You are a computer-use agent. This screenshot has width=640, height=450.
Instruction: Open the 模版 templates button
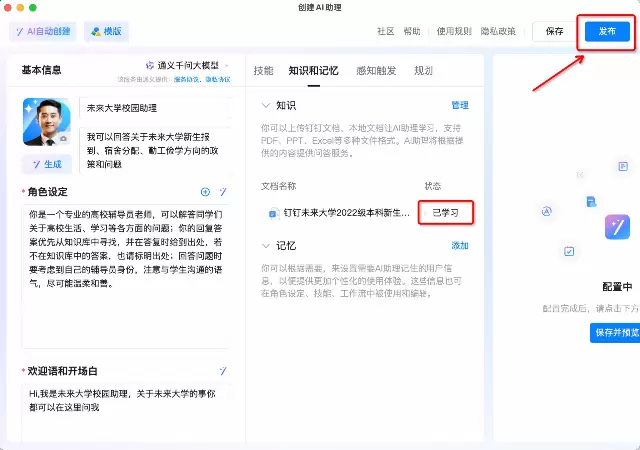coord(106,31)
